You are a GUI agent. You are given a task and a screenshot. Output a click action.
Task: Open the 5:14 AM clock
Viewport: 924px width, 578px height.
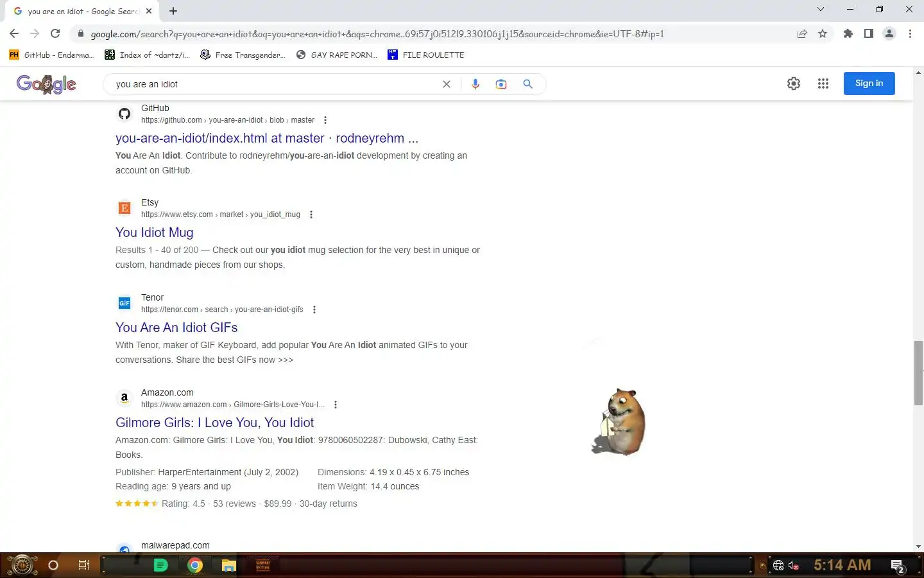tap(843, 565)
